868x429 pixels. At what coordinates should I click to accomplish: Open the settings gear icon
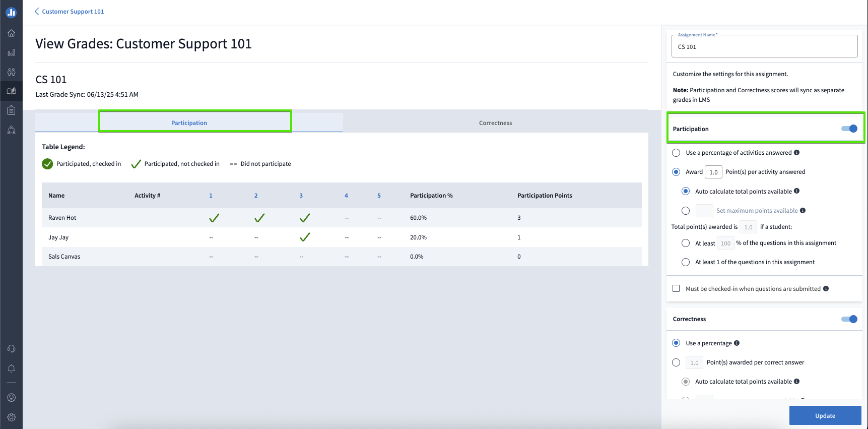point(11,417)
